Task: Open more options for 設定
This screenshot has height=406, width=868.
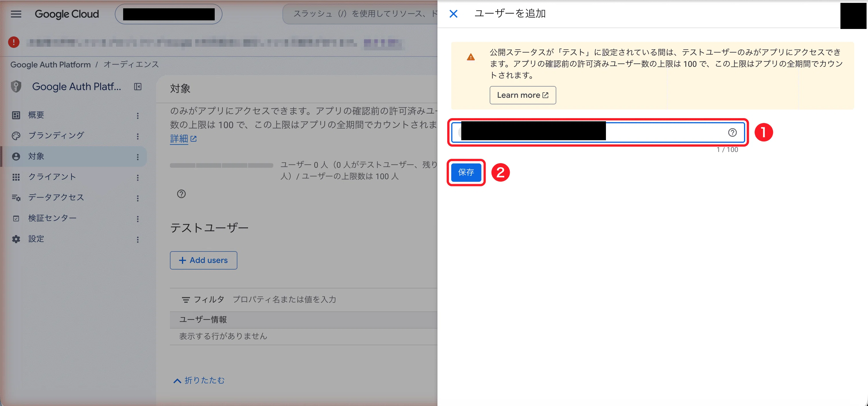Action: coord(137,239)
